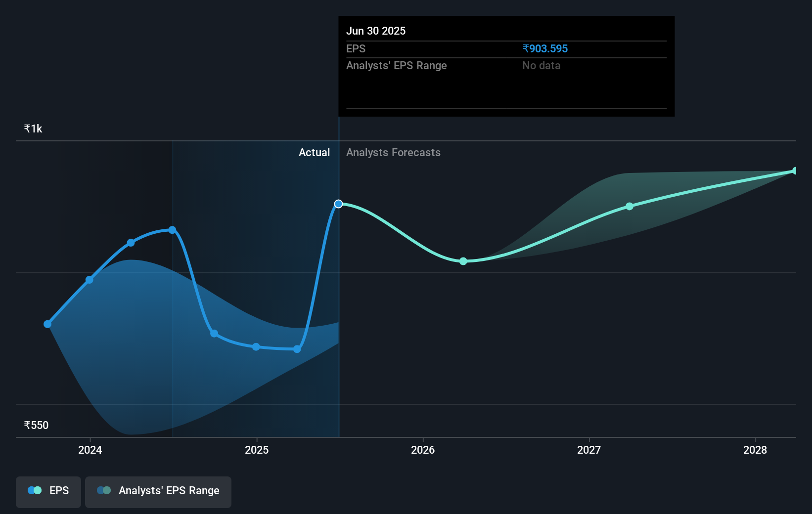This screenshot has height=514, width=812.
Task: Select the peak mid-2024 EPS data point
Action: [172, 229]
